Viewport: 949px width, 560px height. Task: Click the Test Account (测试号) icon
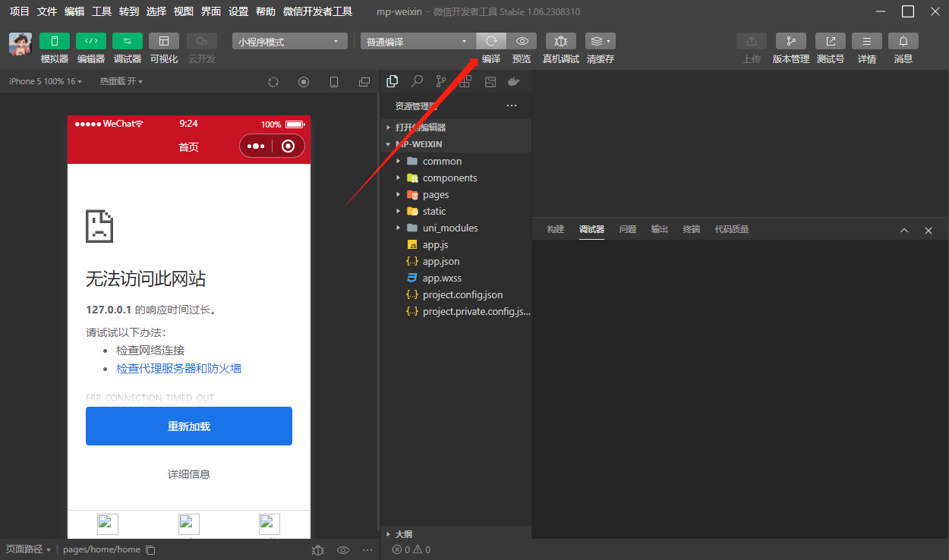pyautogui.click(x=831, y=41)
